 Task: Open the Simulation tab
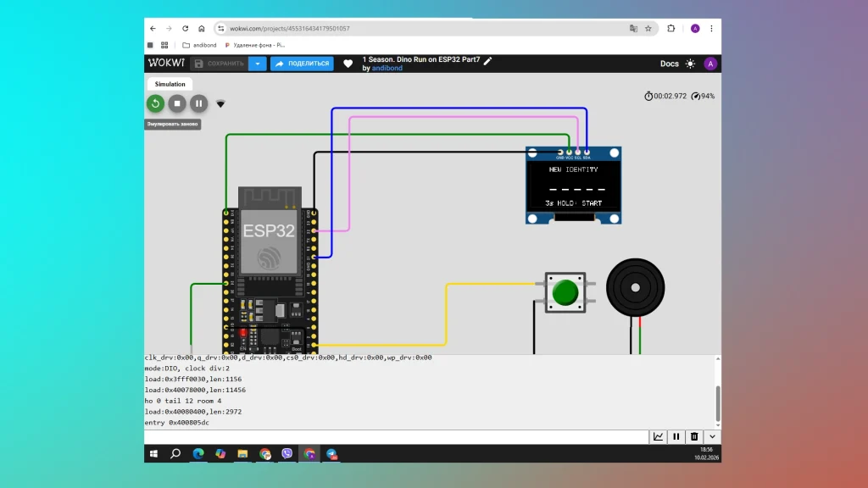pos(170,84)
